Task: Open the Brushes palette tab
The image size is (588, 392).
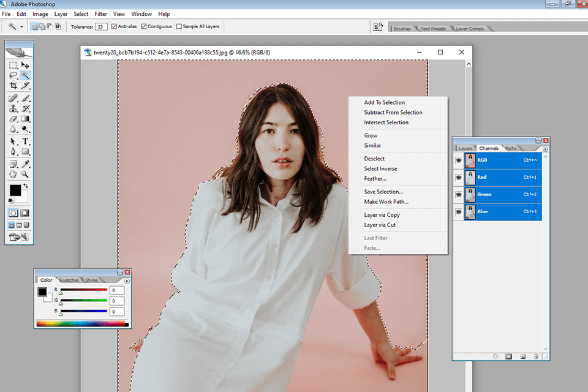Action: tap(402, 29)
